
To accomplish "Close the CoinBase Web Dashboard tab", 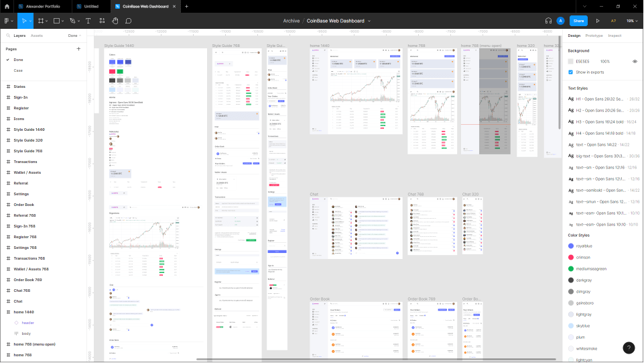I will (174, 6).
